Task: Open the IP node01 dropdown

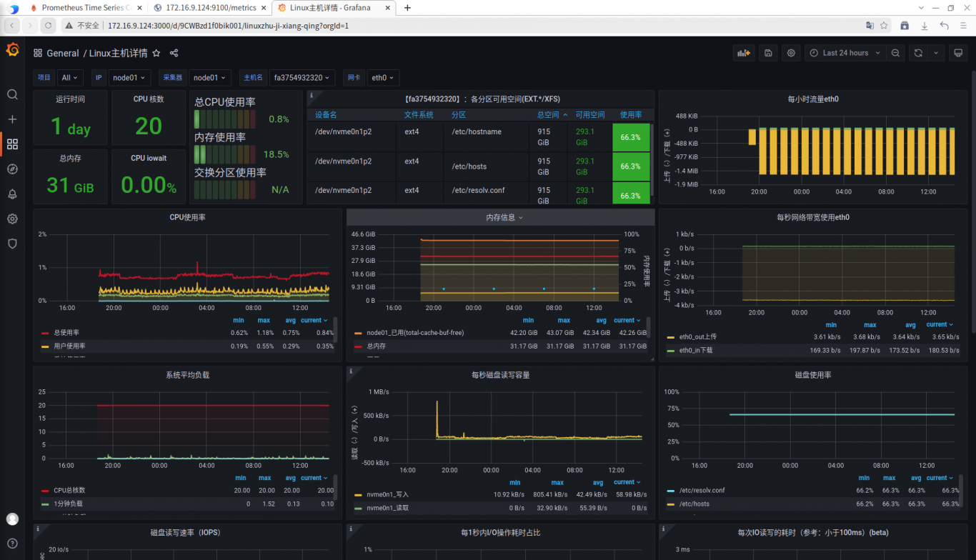Action: [x=129, y=78]
